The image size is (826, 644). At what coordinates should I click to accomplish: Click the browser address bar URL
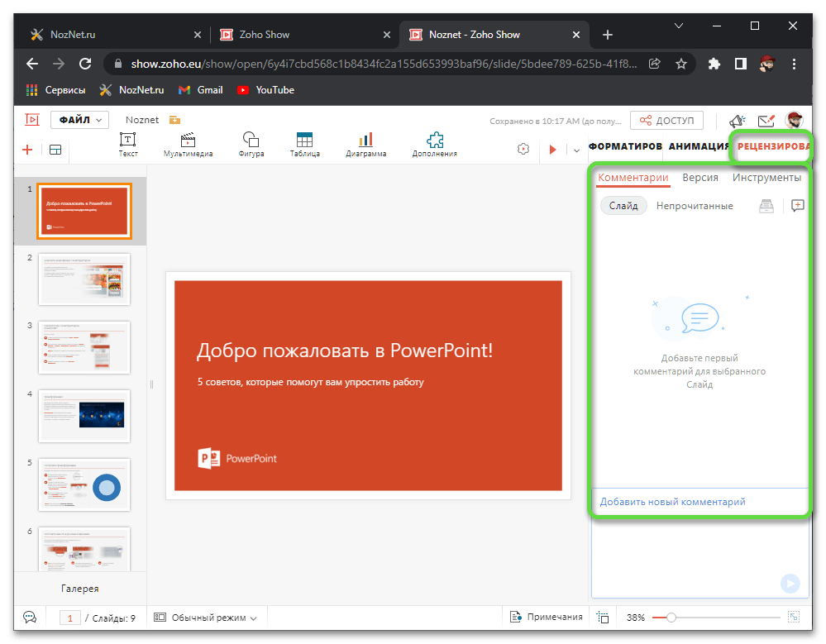pos(384,64)
